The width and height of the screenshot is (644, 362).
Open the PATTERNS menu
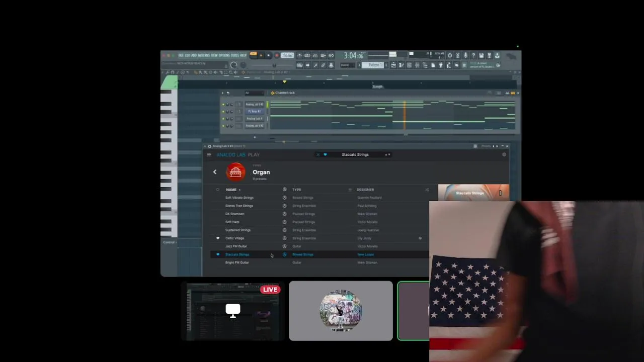click(204, 55)
